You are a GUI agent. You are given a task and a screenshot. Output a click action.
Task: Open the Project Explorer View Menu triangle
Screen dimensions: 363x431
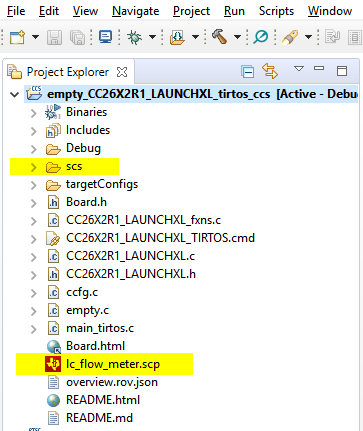pos(299,69)
